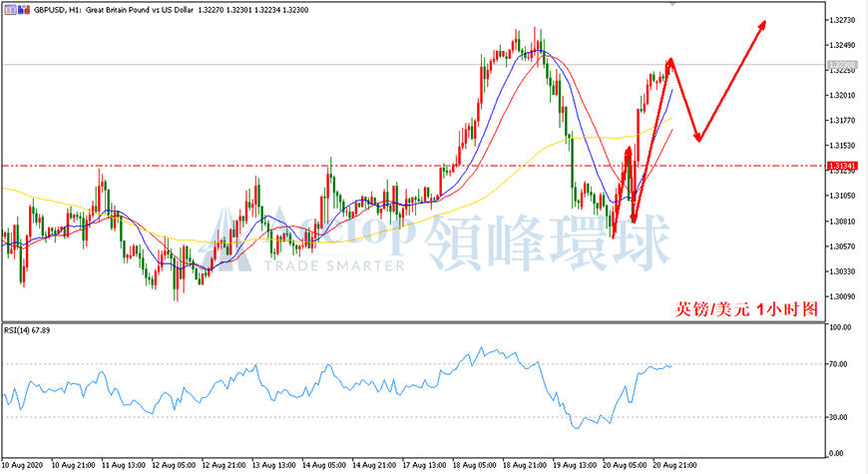
Task: Click the 1.32010 price axis label
Action: (842, 95)
